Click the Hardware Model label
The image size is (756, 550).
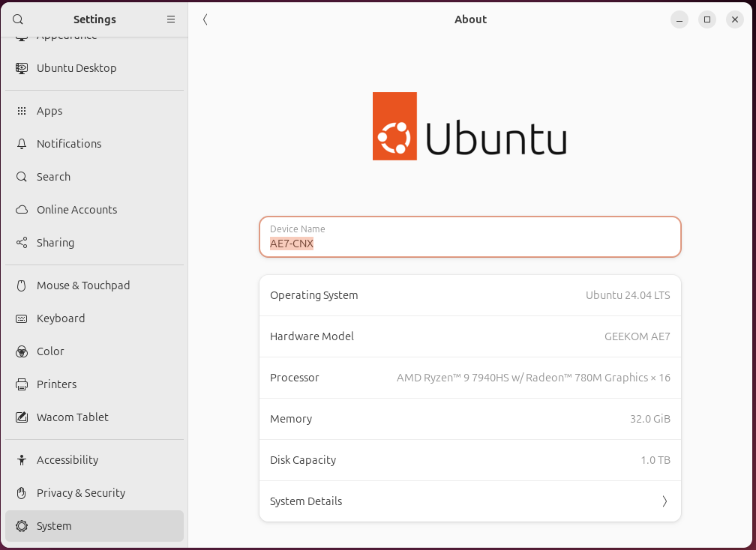(x=312, y=336)
